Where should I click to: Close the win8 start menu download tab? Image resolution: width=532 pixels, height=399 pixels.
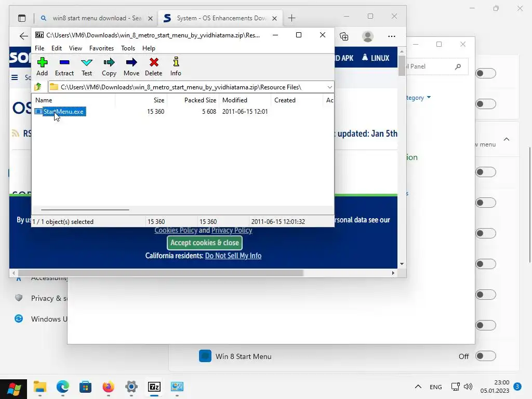pos(150,18)
